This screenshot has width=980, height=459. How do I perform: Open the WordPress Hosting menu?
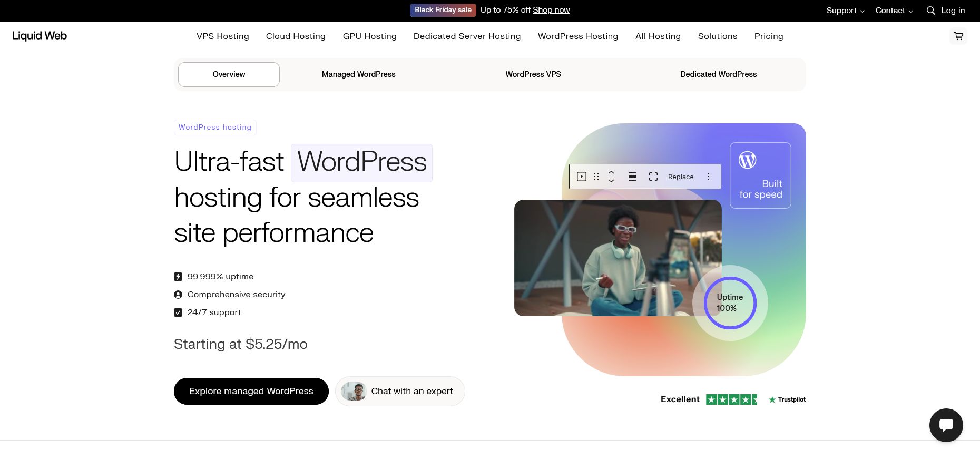click(x=578, y=36)
